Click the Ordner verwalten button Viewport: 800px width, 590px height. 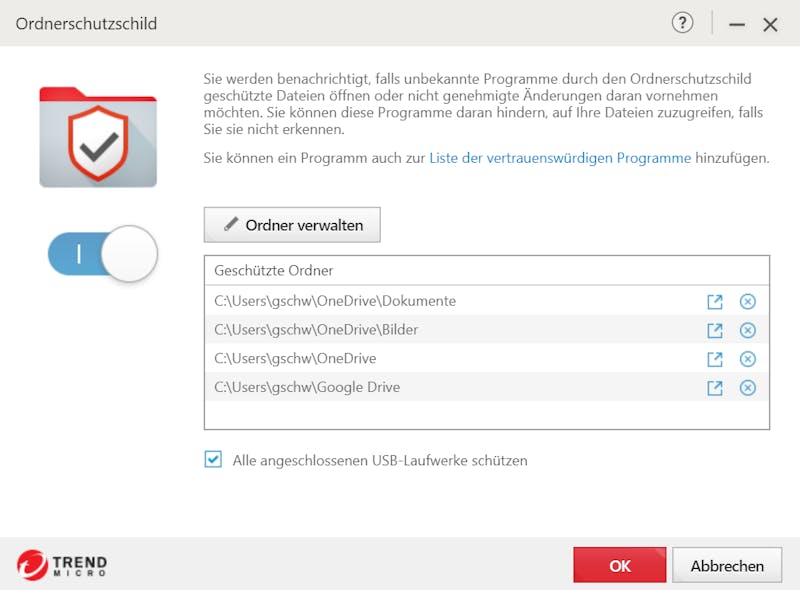tap(292, 225)
